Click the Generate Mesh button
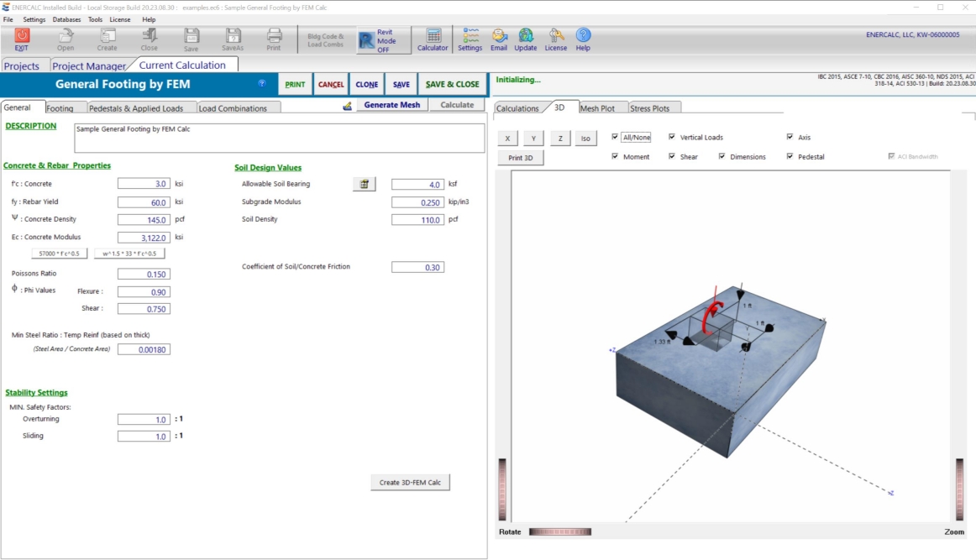This screenshot has height=560, width=976. (391, 105)
